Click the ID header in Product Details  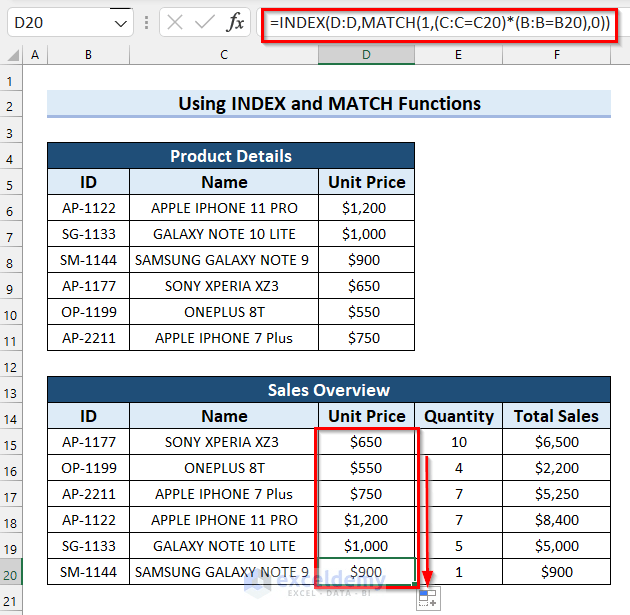point(88,182)
